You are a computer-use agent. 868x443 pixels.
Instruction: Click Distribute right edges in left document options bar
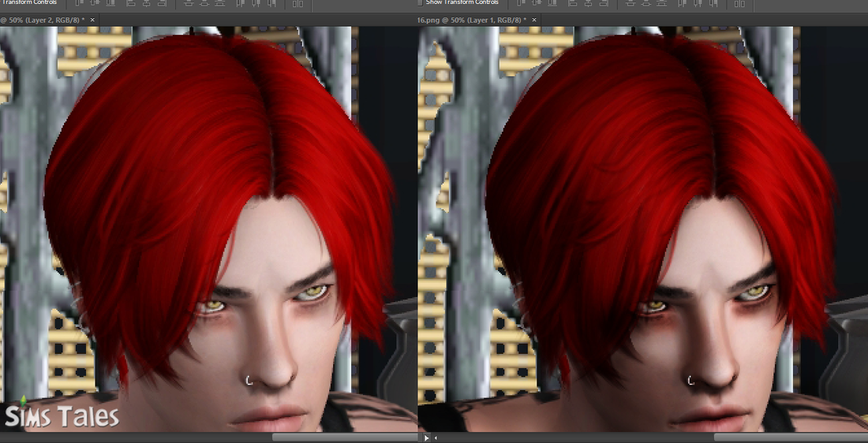click(271, 3)
